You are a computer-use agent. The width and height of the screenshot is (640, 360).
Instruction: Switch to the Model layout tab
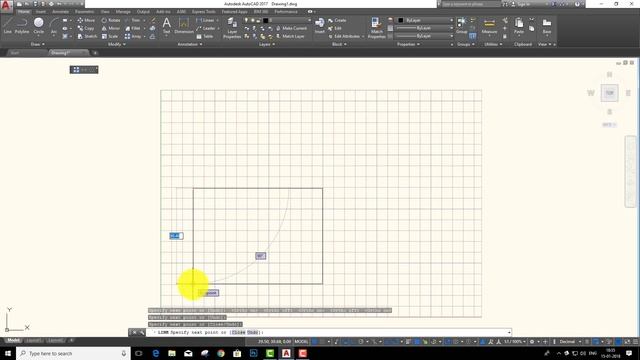tap(13, 340)
